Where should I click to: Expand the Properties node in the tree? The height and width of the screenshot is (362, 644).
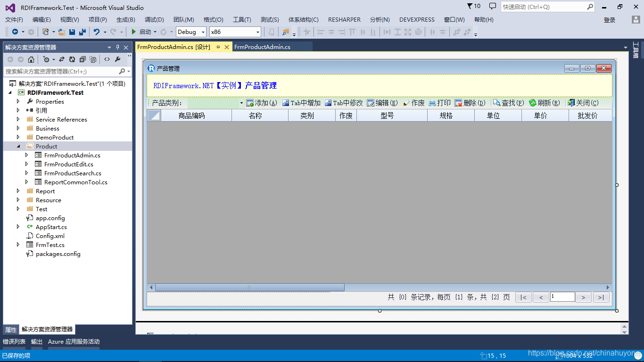click(x=18, y=101)
